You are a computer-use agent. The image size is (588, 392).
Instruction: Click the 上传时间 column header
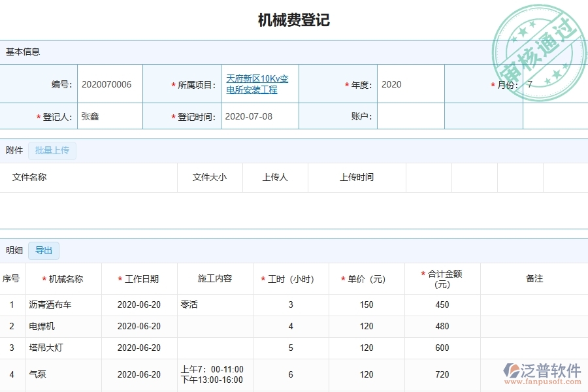(x=357, y=177)
